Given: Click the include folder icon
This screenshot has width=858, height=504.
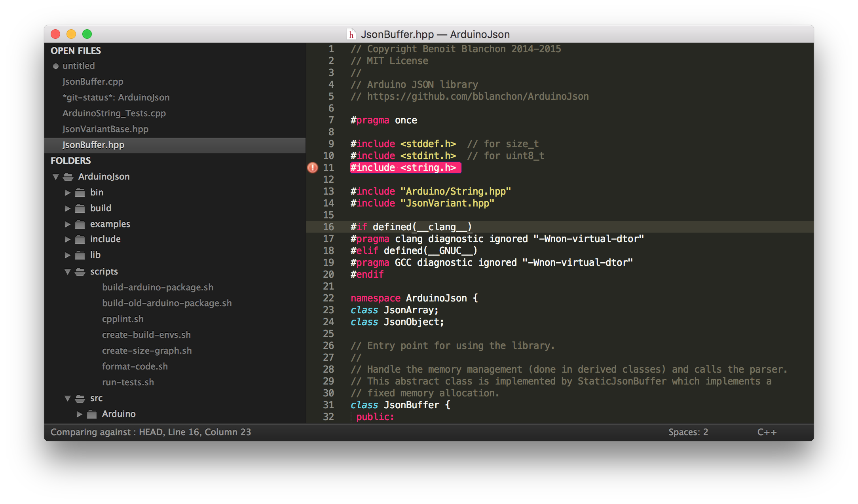Looking at the screenshot, I should (80, 239).
